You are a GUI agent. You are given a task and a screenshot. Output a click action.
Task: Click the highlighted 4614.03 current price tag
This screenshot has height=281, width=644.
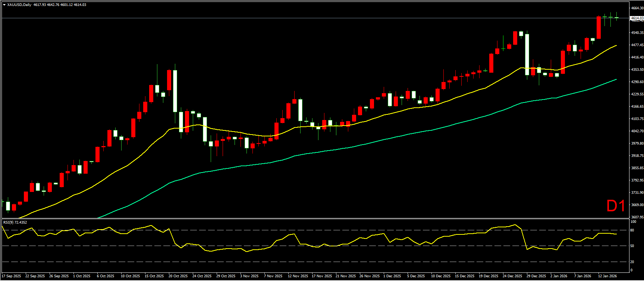[636, 18]
